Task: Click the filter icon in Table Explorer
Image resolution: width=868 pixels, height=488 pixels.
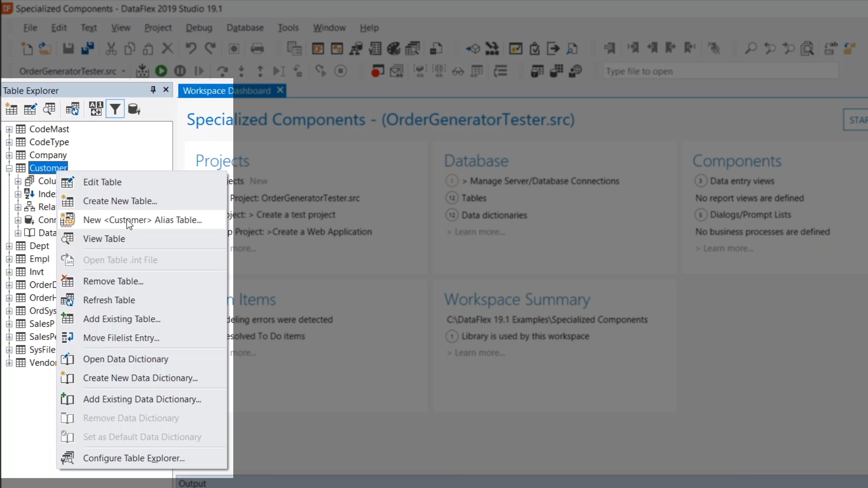Action: (x=115, y=109)
